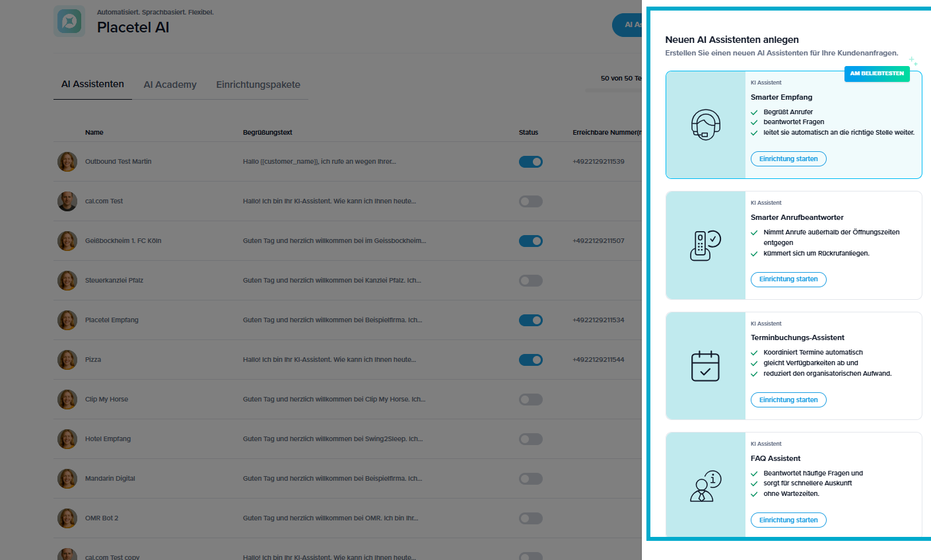Start setup for FAQ Assistent
The image size is (931, 560).
[788, 520]
